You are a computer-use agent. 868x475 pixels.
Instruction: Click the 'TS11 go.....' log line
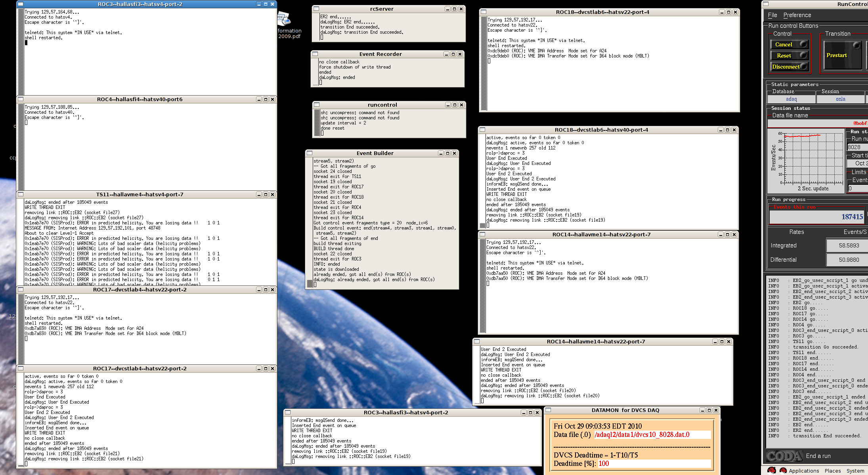point(810,341)
